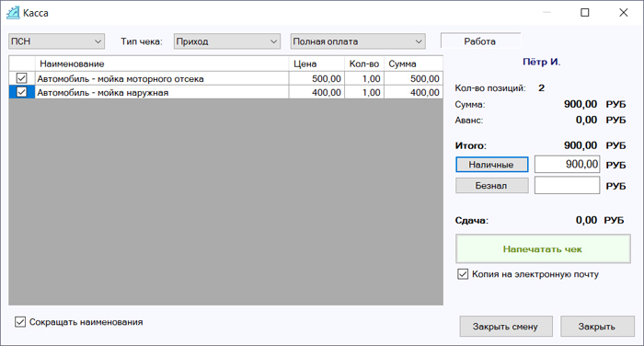This screenshot has height=346, width=644.
Task: Click the Закрыть смену button
Action: point(506,327)
